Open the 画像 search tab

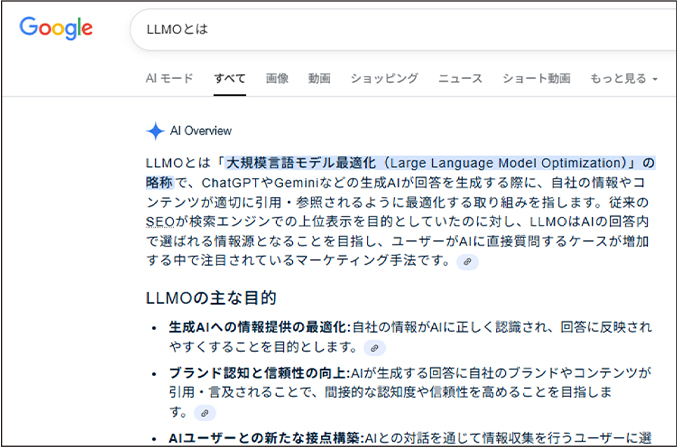277,78
